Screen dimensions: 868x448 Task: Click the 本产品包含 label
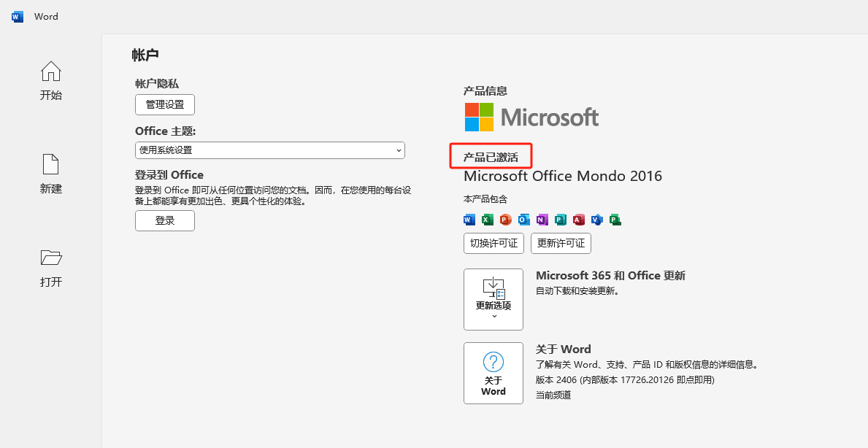(x=485, y=199)
